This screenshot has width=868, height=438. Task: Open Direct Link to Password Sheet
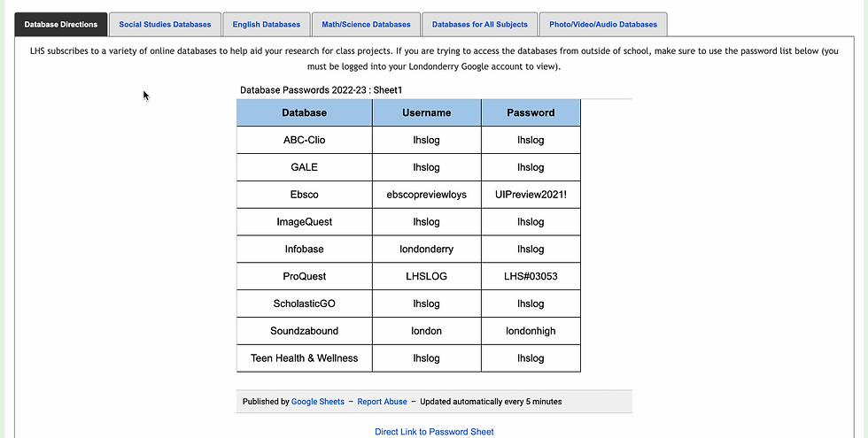pos(434,432)
